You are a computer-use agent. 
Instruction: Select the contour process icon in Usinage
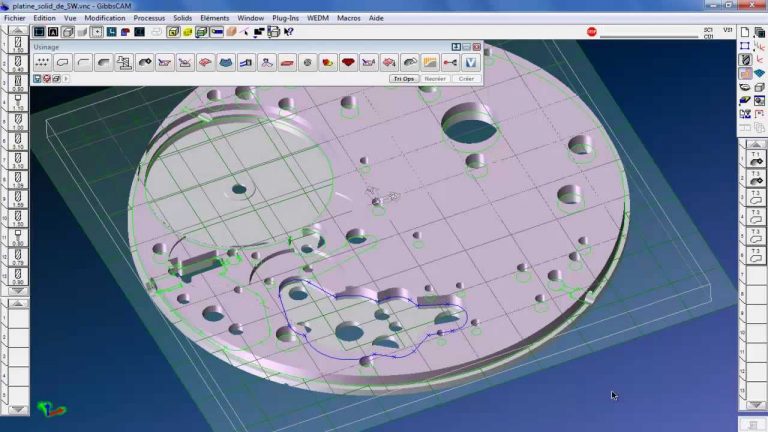(x=63, y=62)
